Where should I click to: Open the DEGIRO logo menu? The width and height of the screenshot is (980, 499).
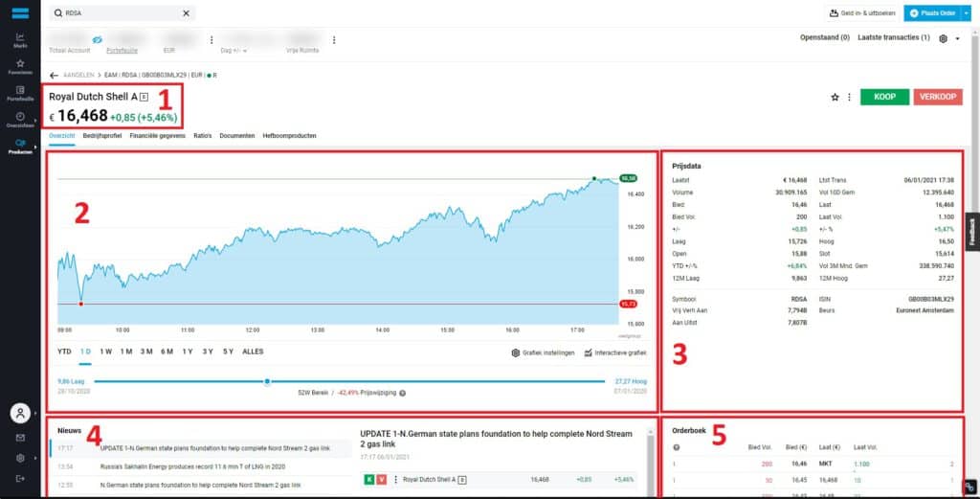click(x=20, y=13)
